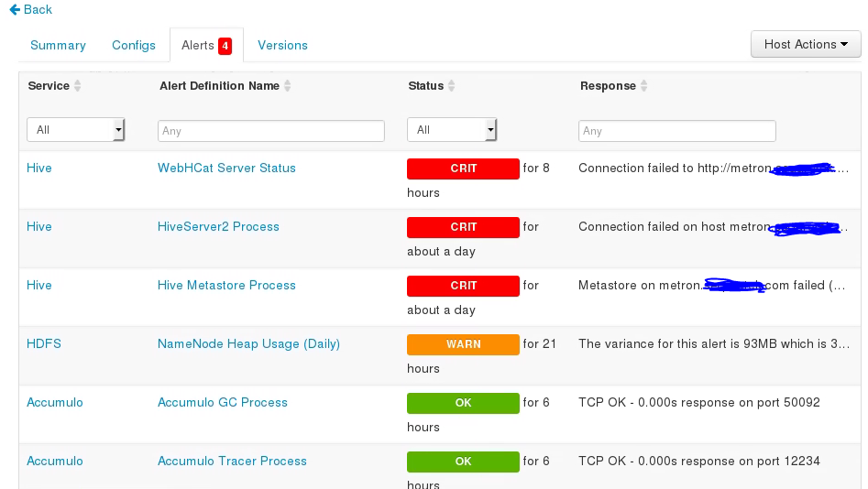Click 'for 21' duration in NameNode row

coord(539,344)
